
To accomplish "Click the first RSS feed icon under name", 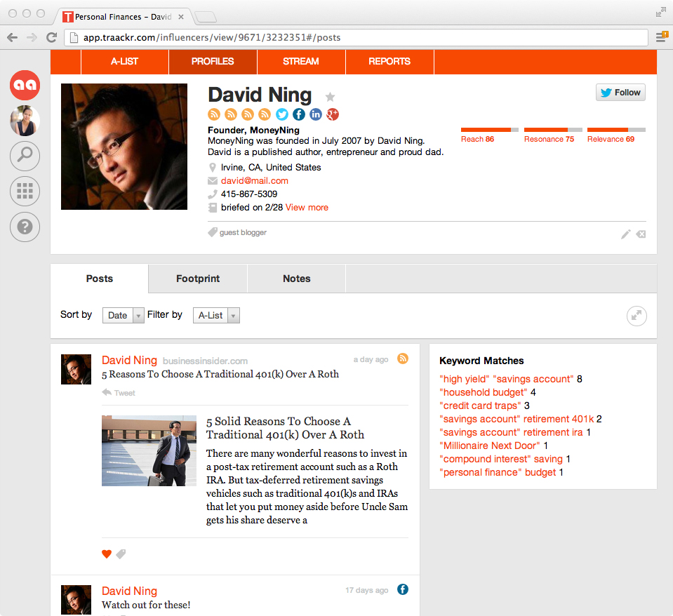I will pyautogui.click(x=214, y=114).
